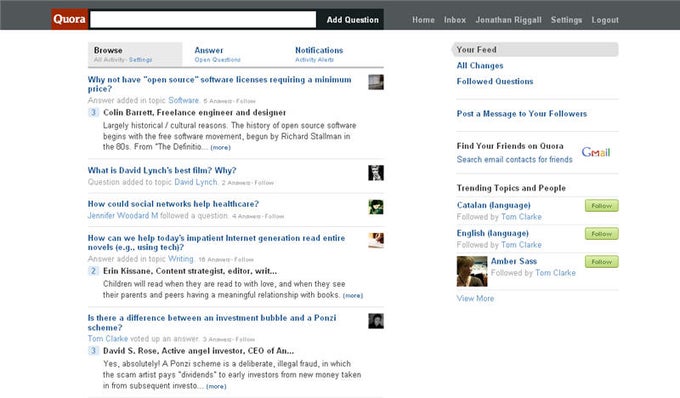Open Settings in the header
Viewport: 680px width, 398px height.
[566, 20]
